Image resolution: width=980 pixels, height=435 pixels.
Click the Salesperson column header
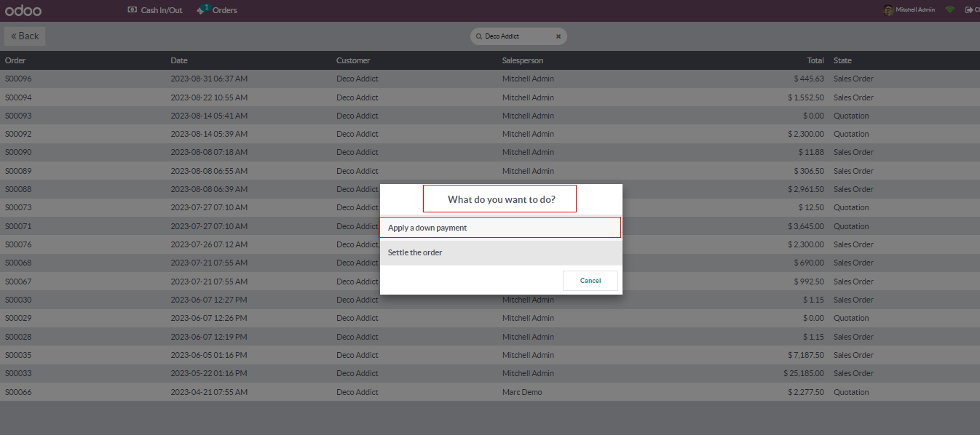522,60
